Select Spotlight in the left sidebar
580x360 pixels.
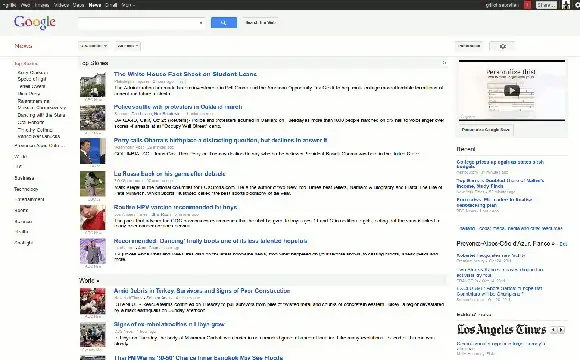point(23,243)
